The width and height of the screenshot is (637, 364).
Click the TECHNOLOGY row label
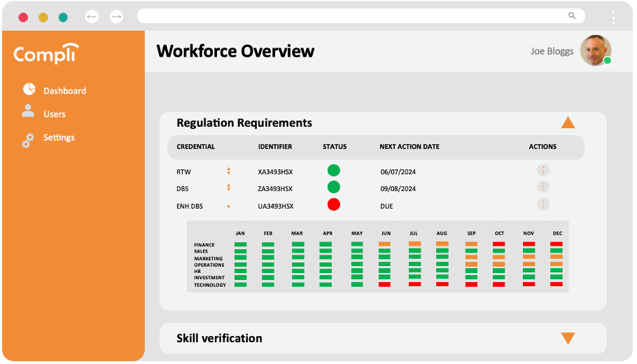(x=210, y=285)
